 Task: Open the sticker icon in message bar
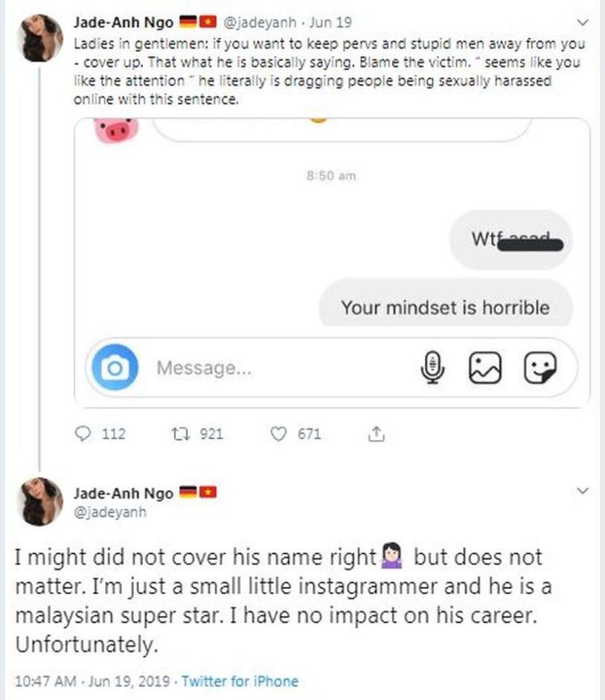click(x=540, y=368)
